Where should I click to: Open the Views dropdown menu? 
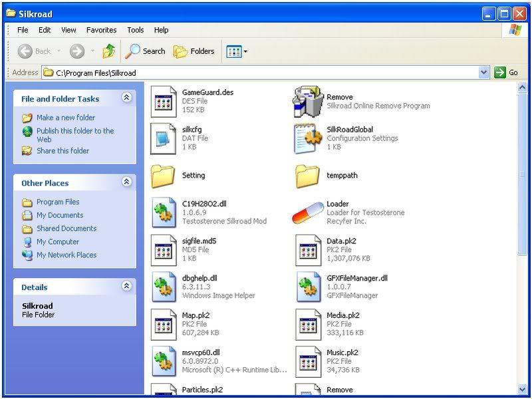pyautogui.click(x=237, y=52)
